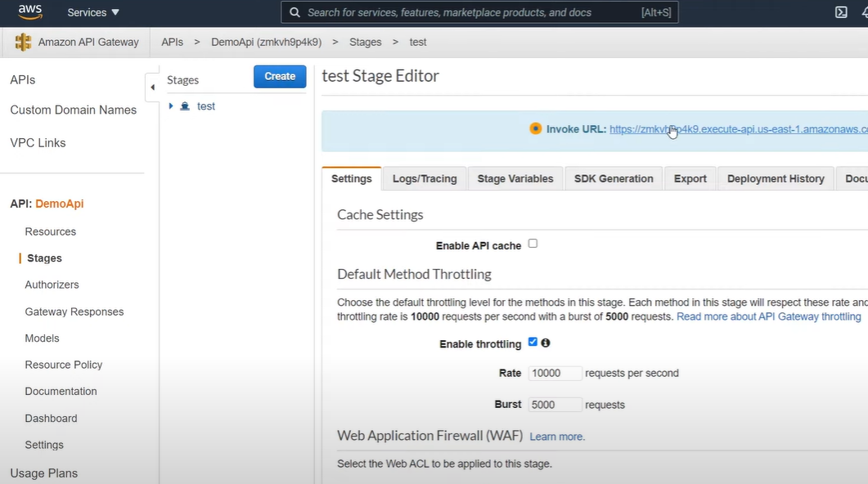Open Usage Plans page
This screenshot has width=868, height=484.
coord(43,473)
